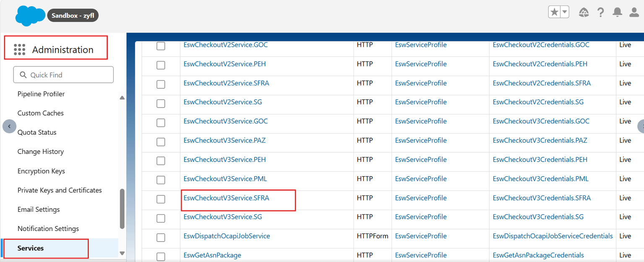Open the EswCheckoutV3Service.PML service link

225,179
